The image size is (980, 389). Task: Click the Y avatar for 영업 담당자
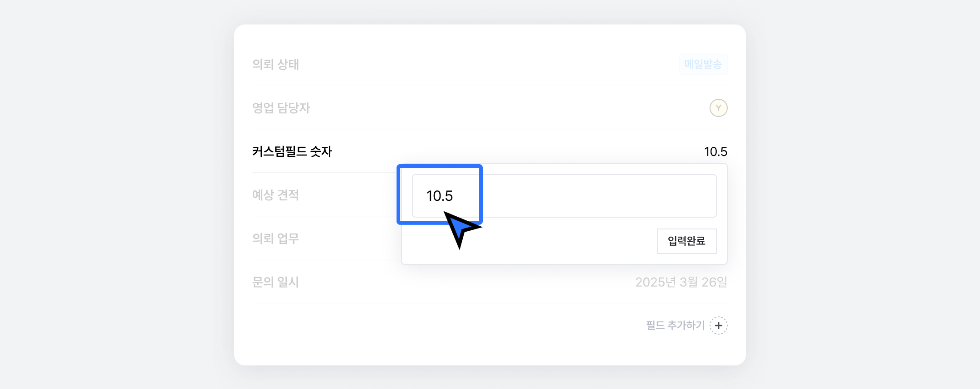718,108
